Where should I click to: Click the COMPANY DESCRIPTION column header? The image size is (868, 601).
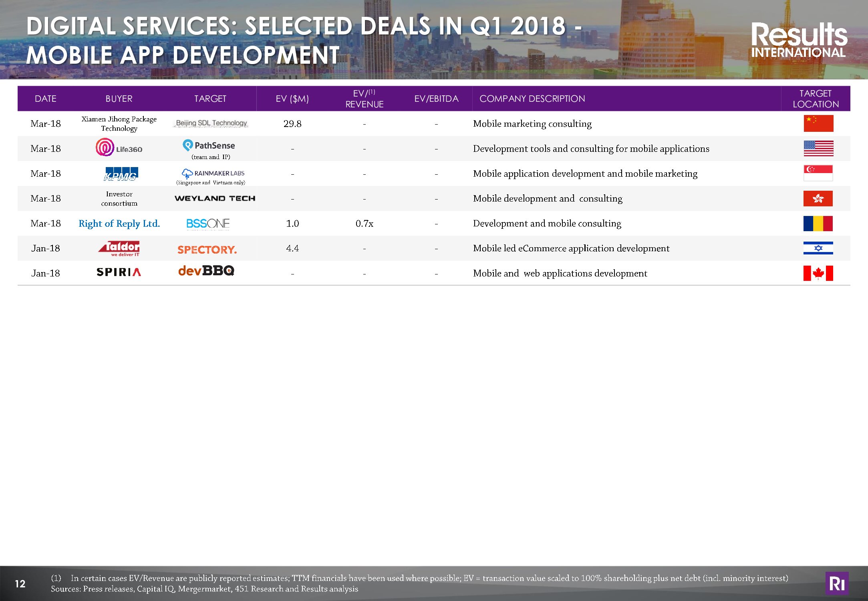pyautogui.click(x=532, y=99)
